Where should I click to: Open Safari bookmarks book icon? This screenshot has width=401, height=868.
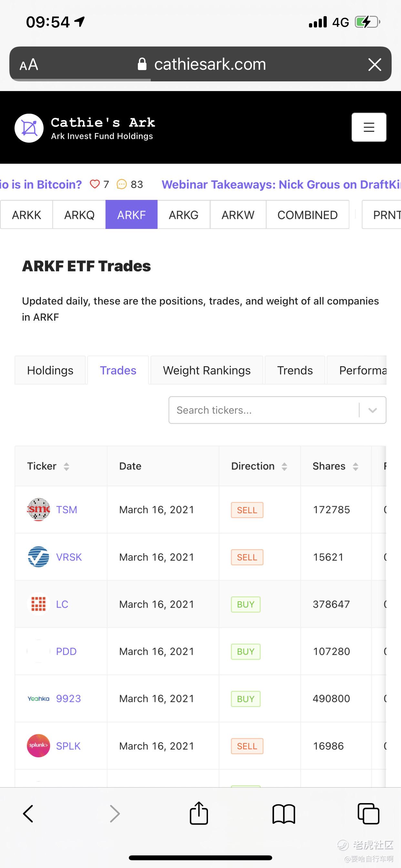(283, 813)
